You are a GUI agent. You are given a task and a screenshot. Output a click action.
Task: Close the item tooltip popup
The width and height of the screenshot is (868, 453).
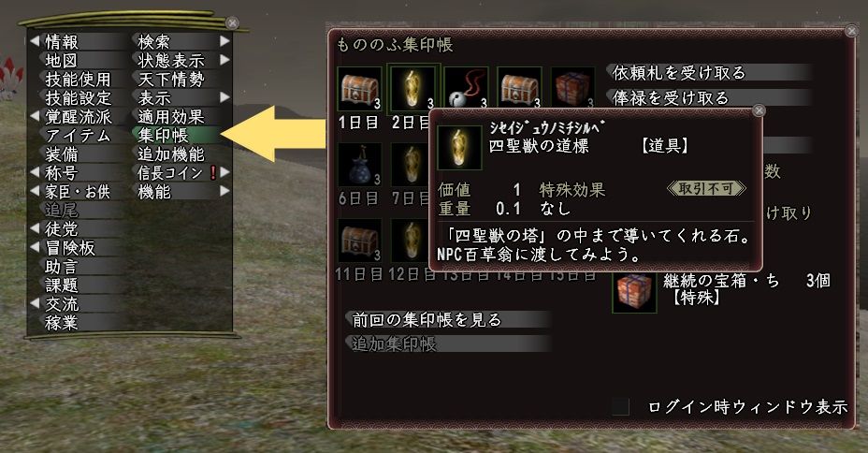[759, 110]
